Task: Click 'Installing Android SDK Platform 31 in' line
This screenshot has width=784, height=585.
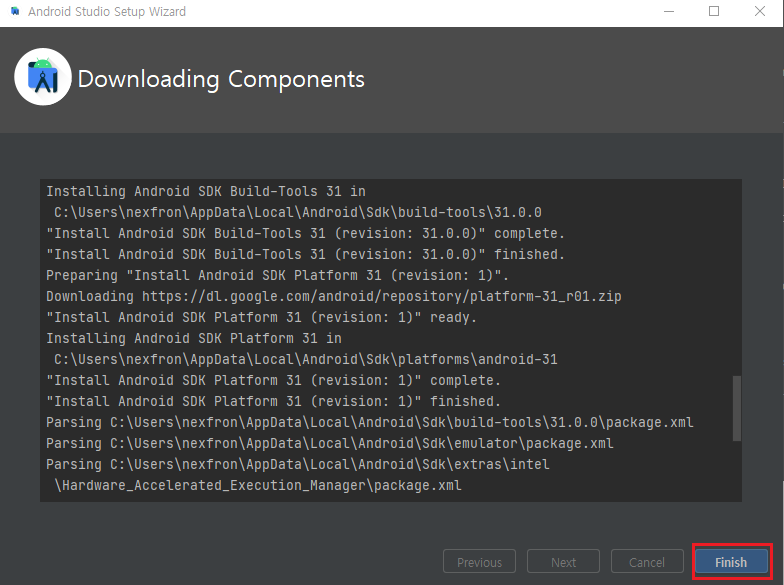Action: point(194,338)
